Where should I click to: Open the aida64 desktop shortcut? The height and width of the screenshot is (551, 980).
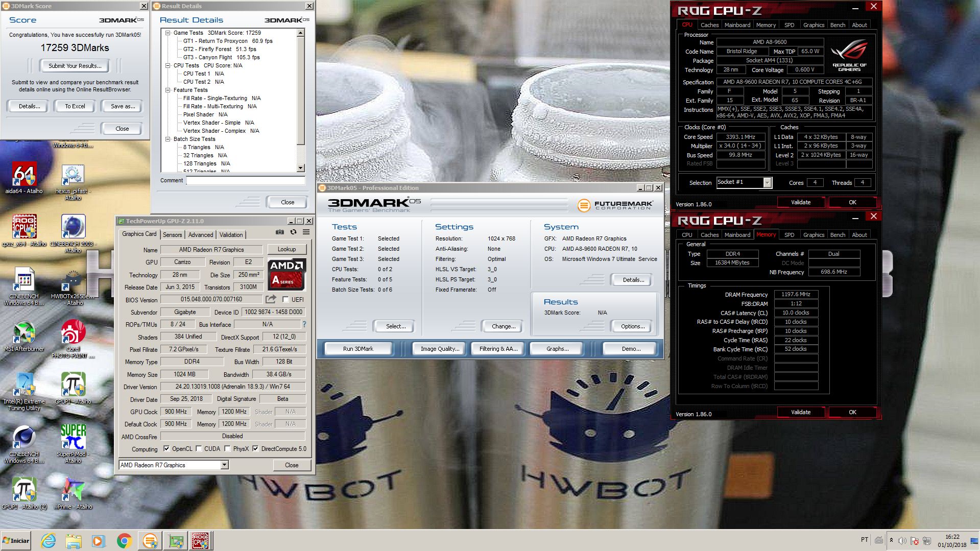click(24, 177)
